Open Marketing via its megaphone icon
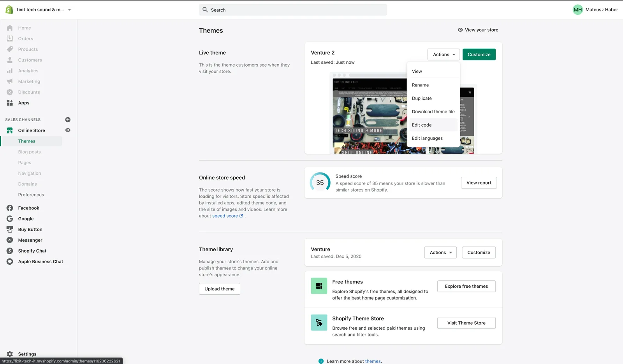 (10, 81)
